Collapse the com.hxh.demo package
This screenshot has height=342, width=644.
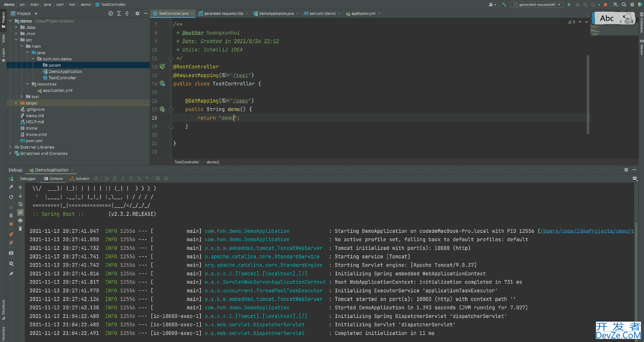click(33, 59)
